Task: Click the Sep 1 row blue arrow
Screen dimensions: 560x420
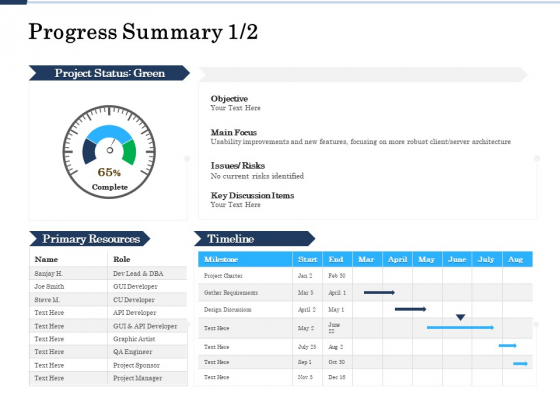Action: pyautogui.click(x=520, y=364)
